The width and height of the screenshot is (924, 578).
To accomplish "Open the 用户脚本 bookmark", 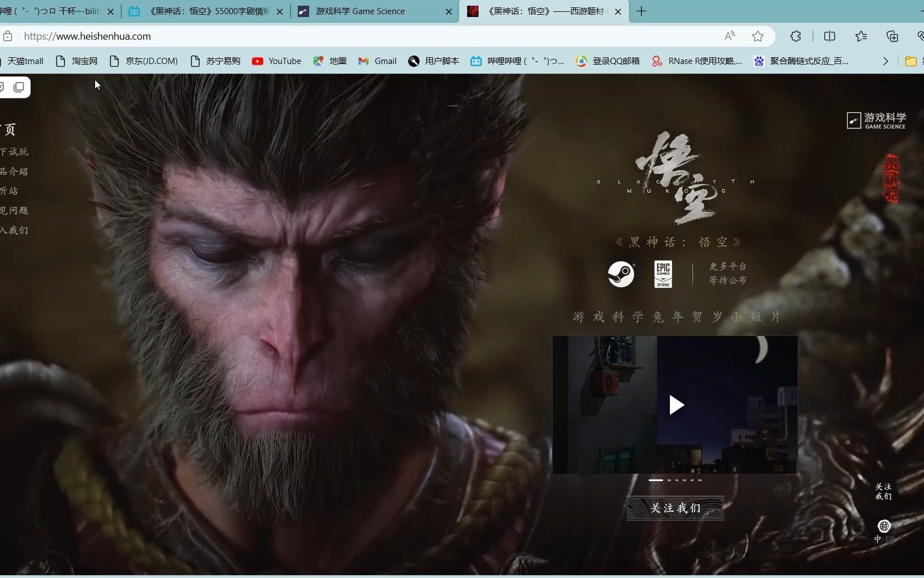I will click(x=434, y=61).
